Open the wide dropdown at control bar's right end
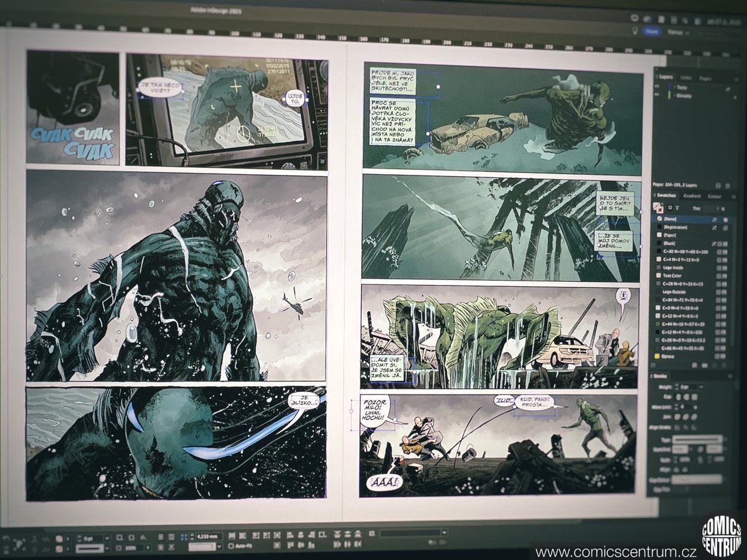747x560 pixels. tap(444, 533)
